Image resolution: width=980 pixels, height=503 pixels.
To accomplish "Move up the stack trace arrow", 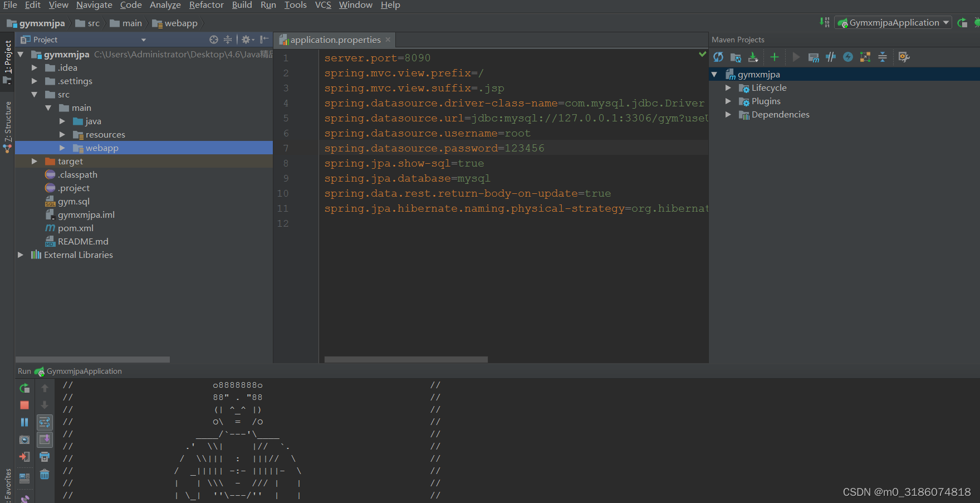I will point(45,388).
